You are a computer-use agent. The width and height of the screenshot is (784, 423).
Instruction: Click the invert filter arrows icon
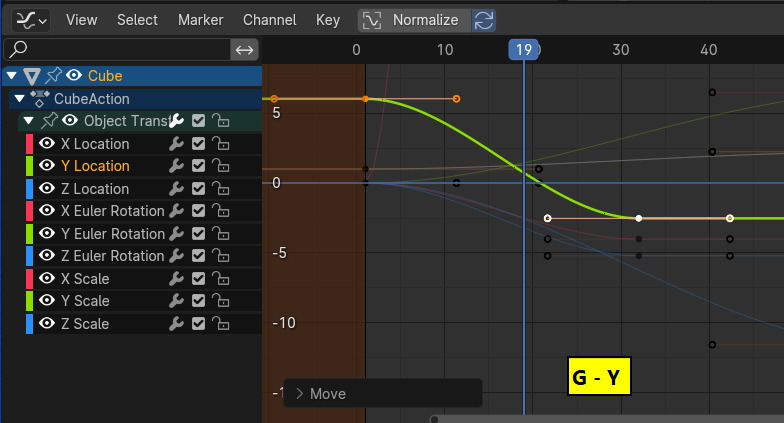[244, 50]
